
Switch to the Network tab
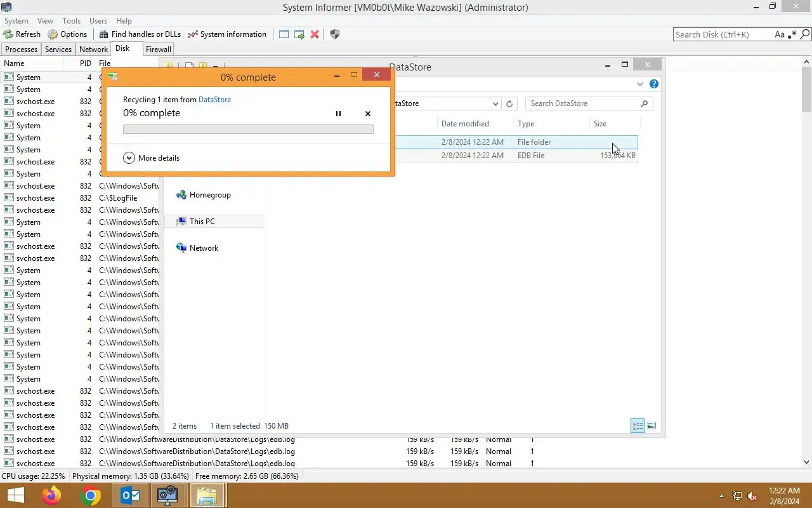(x=93, y=50)
